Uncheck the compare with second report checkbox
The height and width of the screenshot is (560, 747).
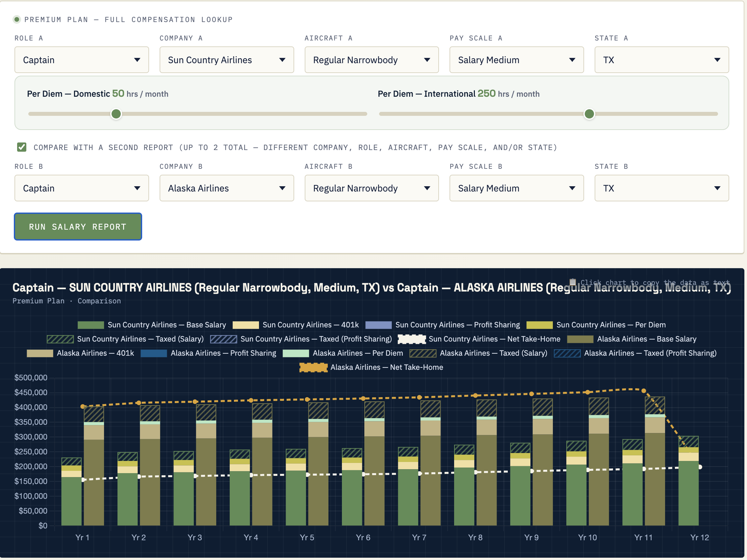22,147
